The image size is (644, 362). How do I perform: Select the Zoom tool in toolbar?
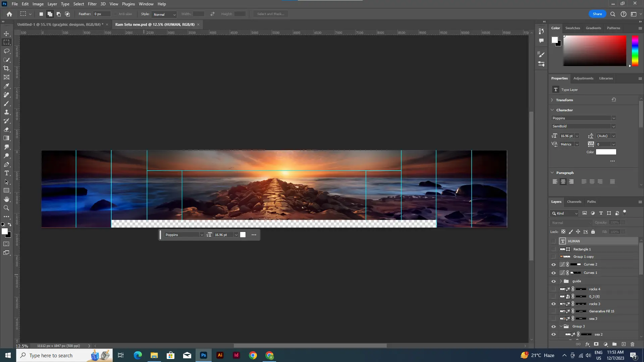[x=6, y=208]
